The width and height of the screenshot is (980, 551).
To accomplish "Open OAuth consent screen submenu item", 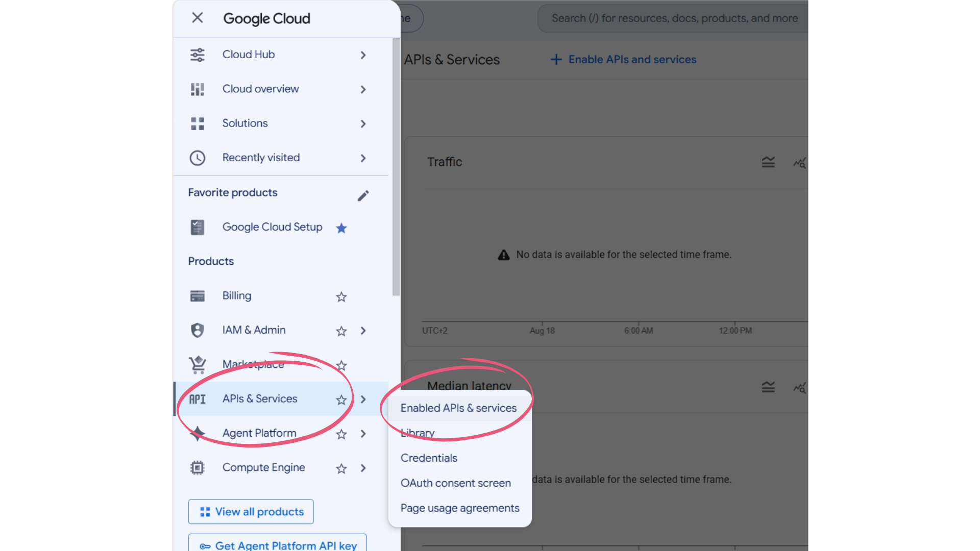I will [x=460, y=483].
